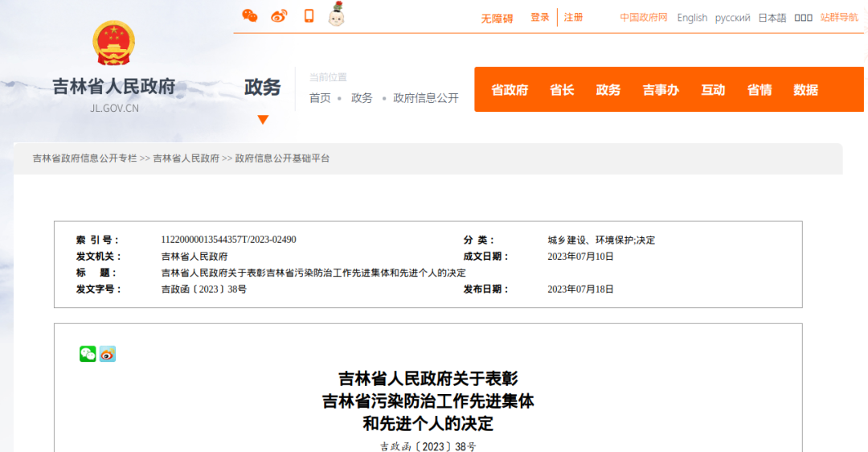Enable 无障碍 accessibility mode
868x452 pixels.
pyautogui.click(x=497, y=18)
